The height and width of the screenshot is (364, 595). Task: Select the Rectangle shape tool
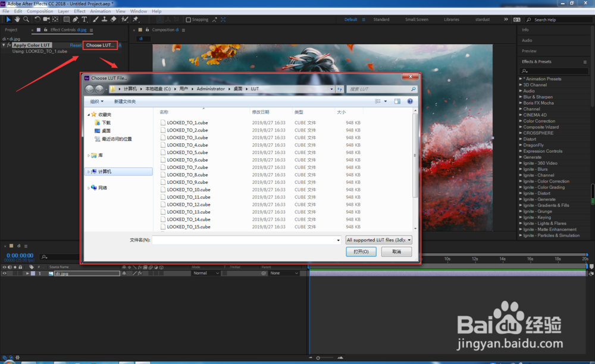click(x=67, y=20)
